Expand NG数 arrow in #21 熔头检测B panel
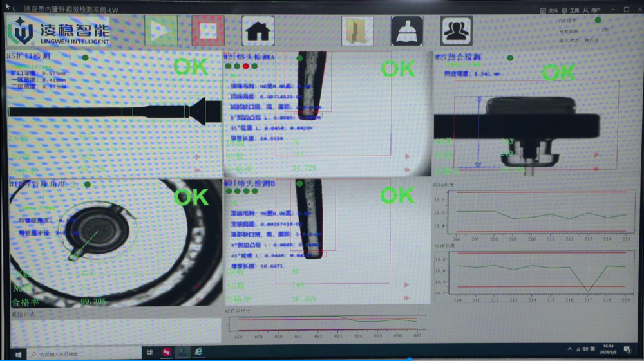 coord(406,284)
